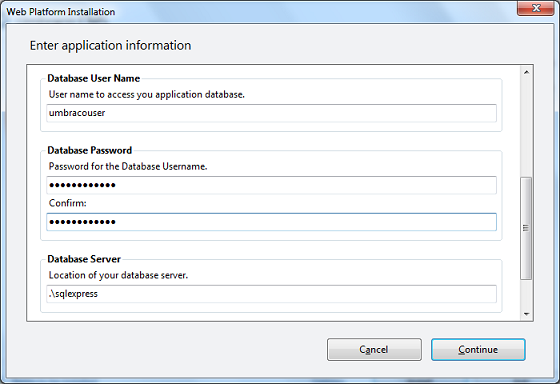Click the Confirm password field
Viewport: 560px width, 384px height.
(271, 222)
